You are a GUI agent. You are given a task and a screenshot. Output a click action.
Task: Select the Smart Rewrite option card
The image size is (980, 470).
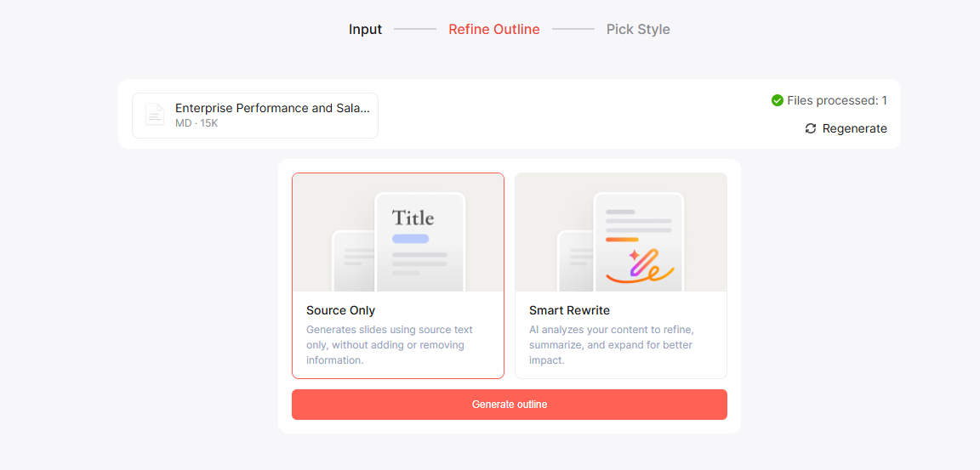pos(621,275)
